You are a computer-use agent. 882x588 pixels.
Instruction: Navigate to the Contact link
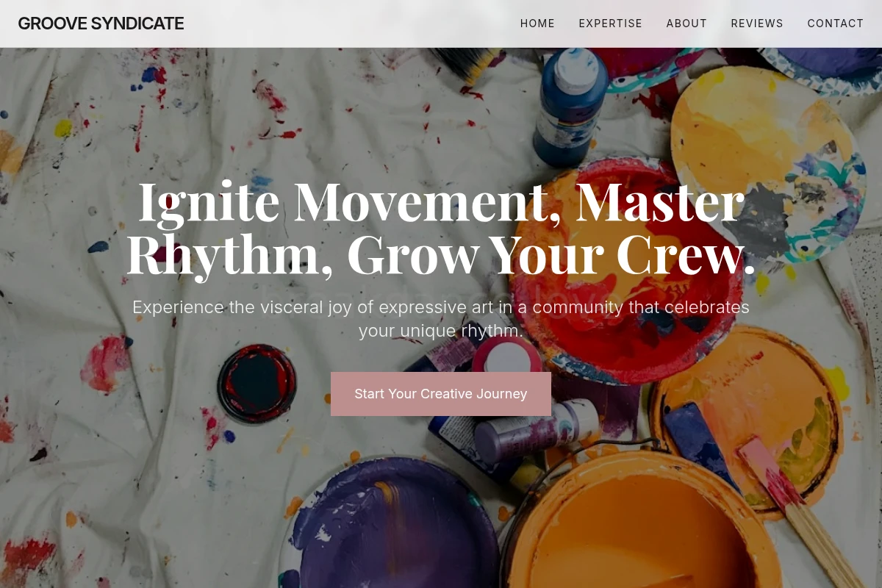pos(836,24)
